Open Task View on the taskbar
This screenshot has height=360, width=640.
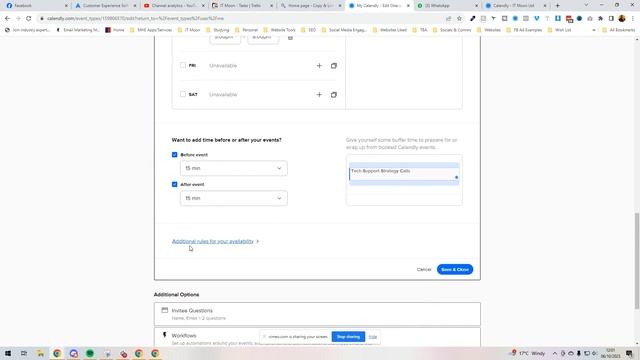tap(24, 353)
